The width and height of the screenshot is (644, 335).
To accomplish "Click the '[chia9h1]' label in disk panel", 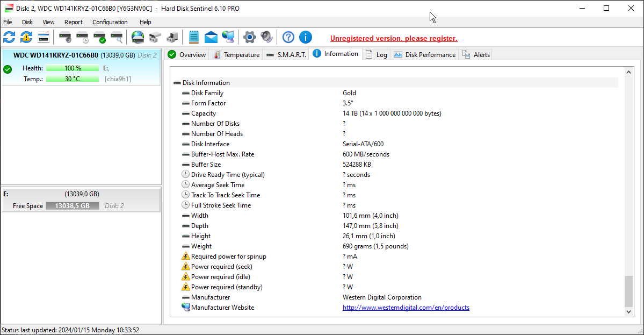I will pyautogui.click(x=118, y=79).
